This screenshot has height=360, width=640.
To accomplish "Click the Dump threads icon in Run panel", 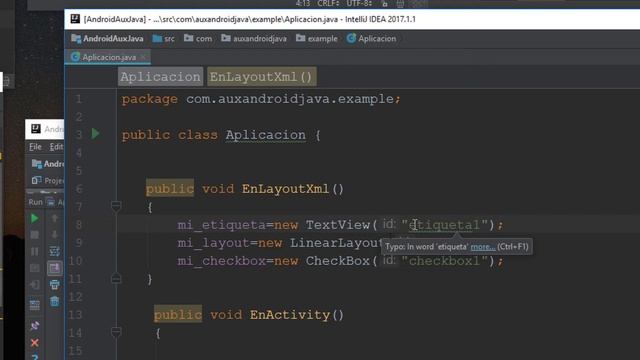I will pos(35,268).
